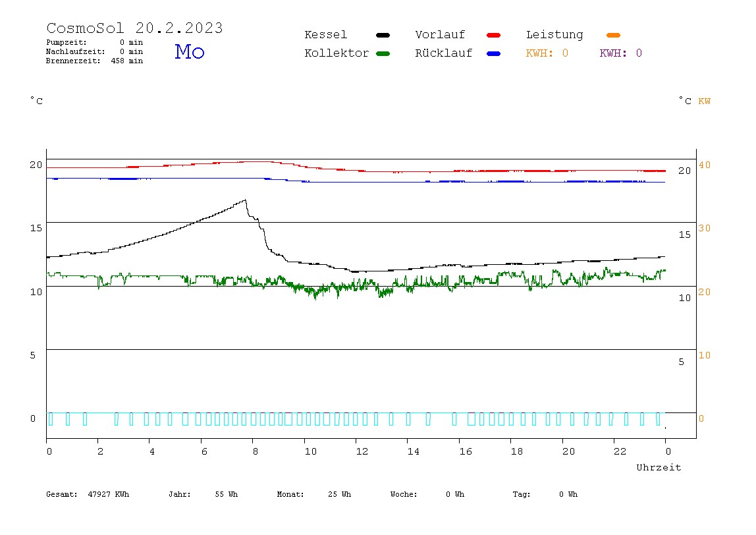This screenshot has height=535, width=756.
Task: Click the Kessel curve peak near 8 o'clock
Action: pos(246,200)
